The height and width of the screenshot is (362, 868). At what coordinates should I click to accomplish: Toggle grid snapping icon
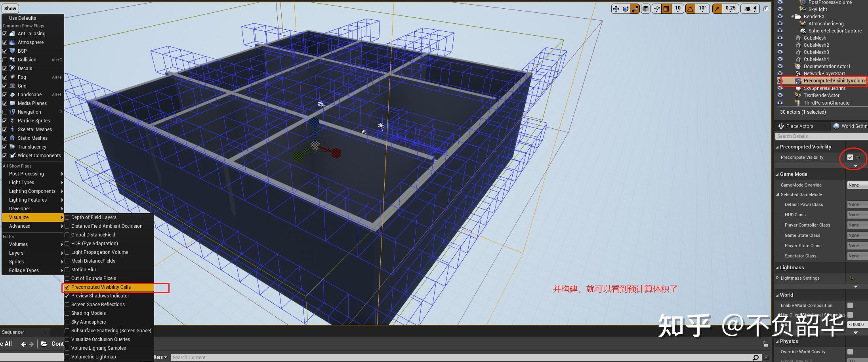(666, 8)
